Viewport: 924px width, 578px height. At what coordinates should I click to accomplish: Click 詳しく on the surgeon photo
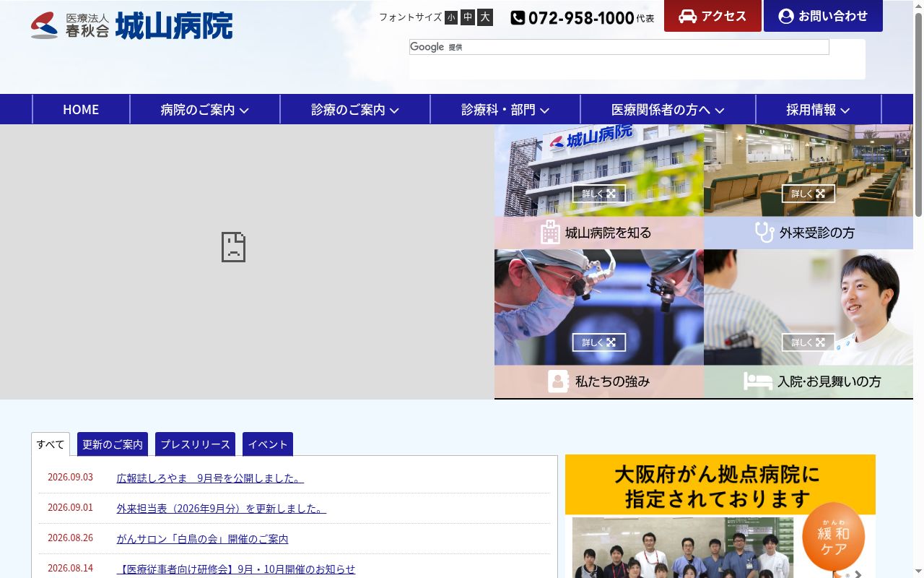pyautogui.click(x=599, y=342)
